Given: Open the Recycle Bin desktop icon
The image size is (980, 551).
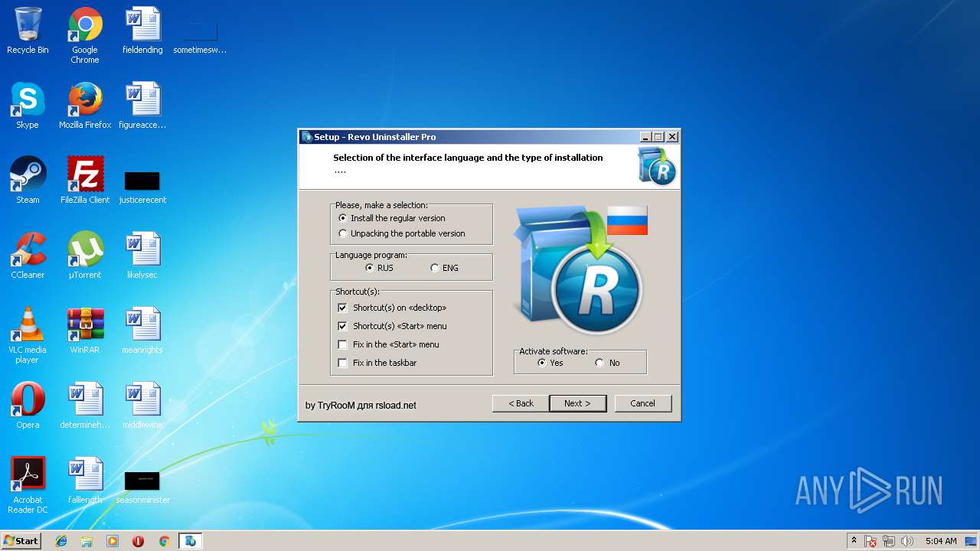Looking at the screenshot, I should (28, 31).
